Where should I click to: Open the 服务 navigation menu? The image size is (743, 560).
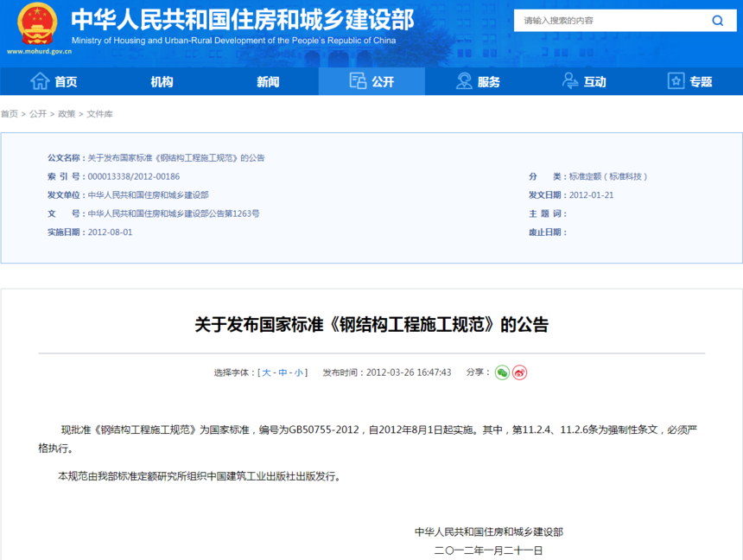488,81
